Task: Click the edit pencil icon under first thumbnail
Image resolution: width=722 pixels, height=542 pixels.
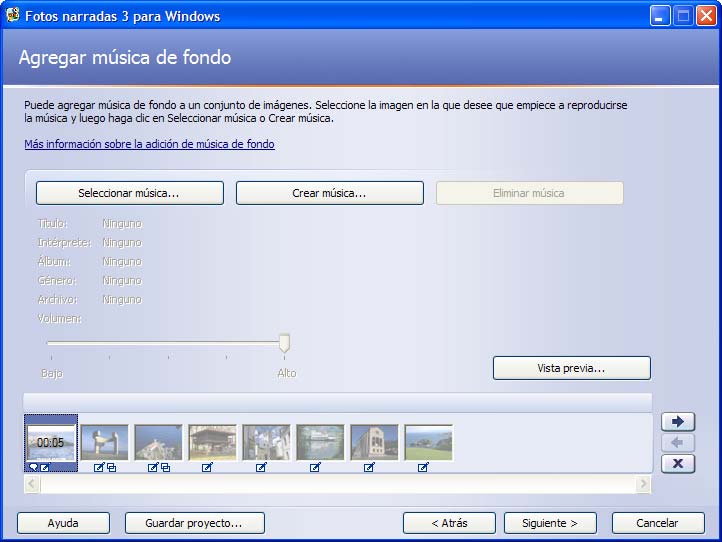Action: (45, 467)
